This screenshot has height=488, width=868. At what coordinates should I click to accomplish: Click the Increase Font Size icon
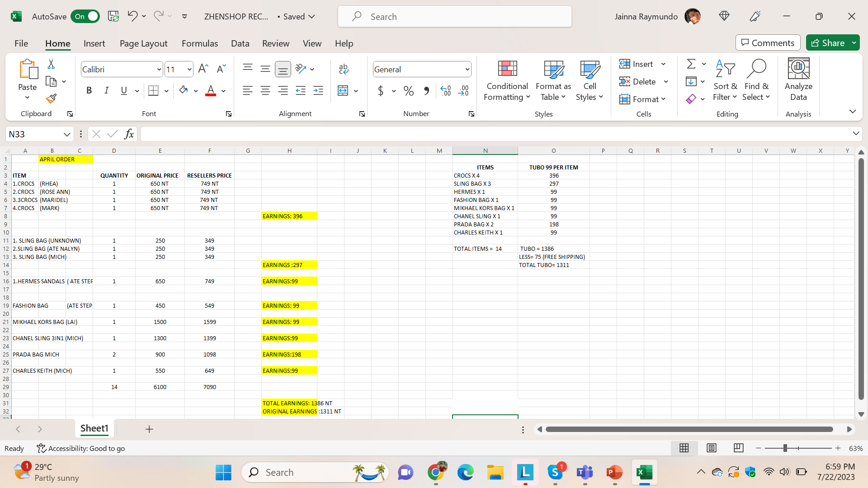point(203,69)
